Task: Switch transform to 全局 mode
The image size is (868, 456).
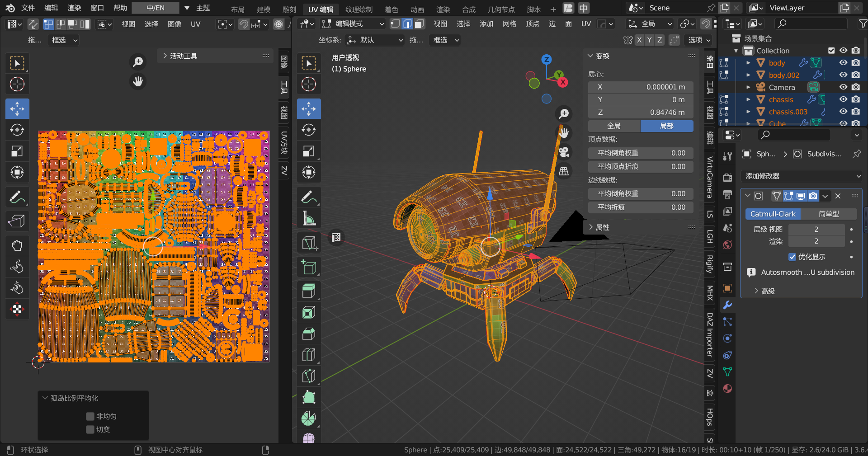Action: 614,126
